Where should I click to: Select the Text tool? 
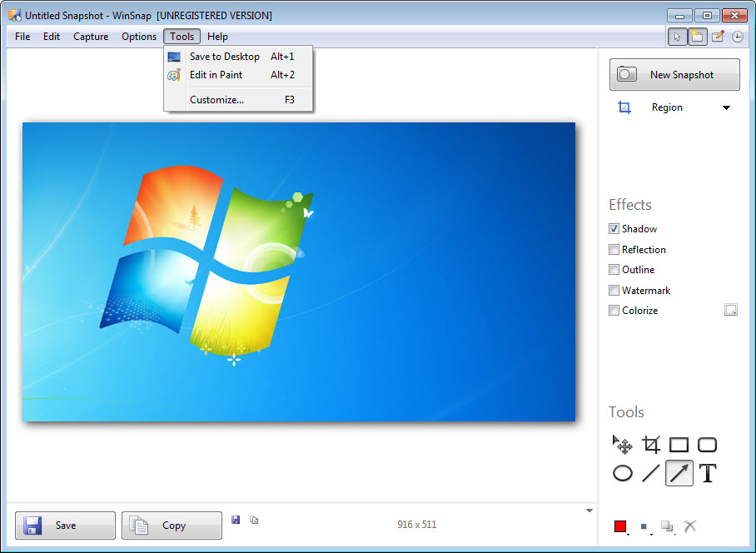708,473
